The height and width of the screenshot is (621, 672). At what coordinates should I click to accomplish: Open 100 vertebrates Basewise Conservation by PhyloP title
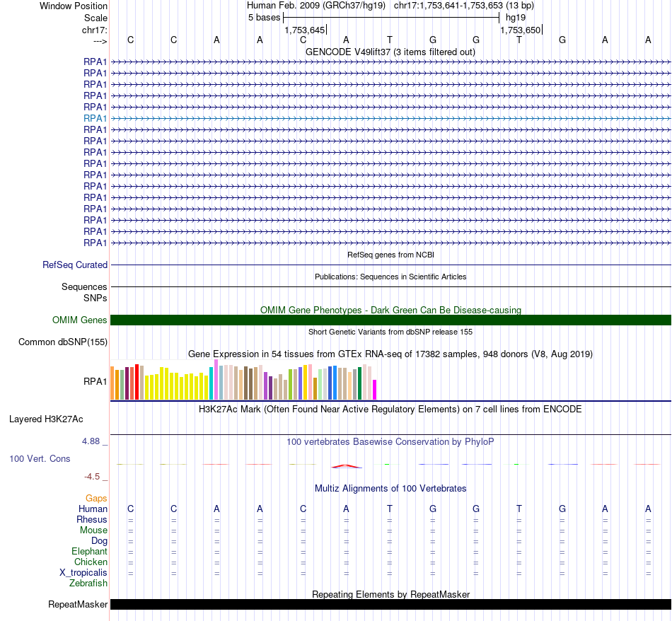[x=390, y=441]
